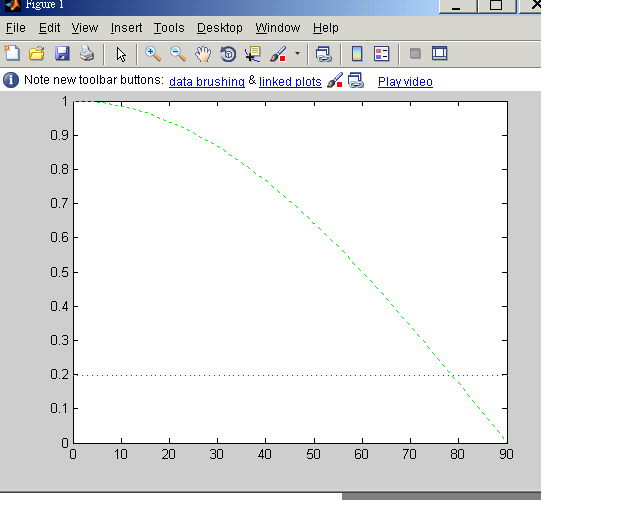Print the figure with the printer icon
640x512 pixels.
click(86, 54)
